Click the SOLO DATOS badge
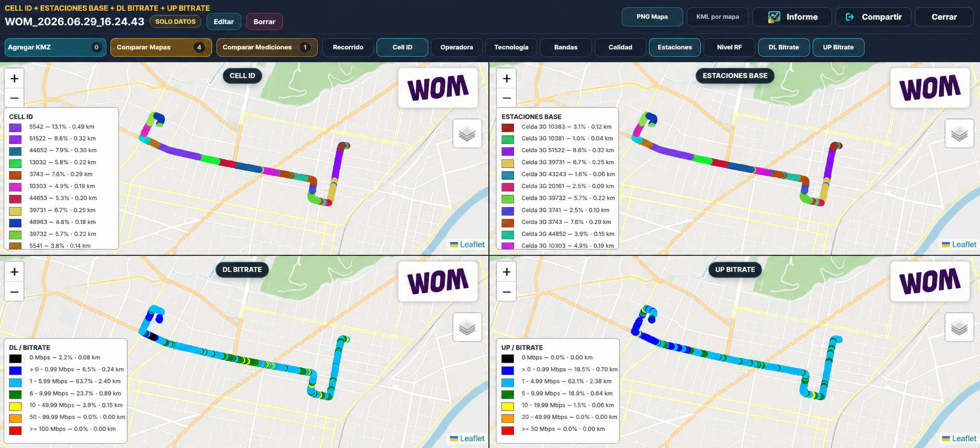Screen dimensions: 980x448 point(175,22)
